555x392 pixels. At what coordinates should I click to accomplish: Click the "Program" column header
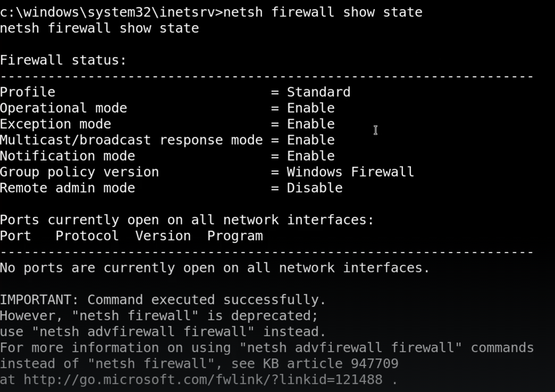(234, 236)
